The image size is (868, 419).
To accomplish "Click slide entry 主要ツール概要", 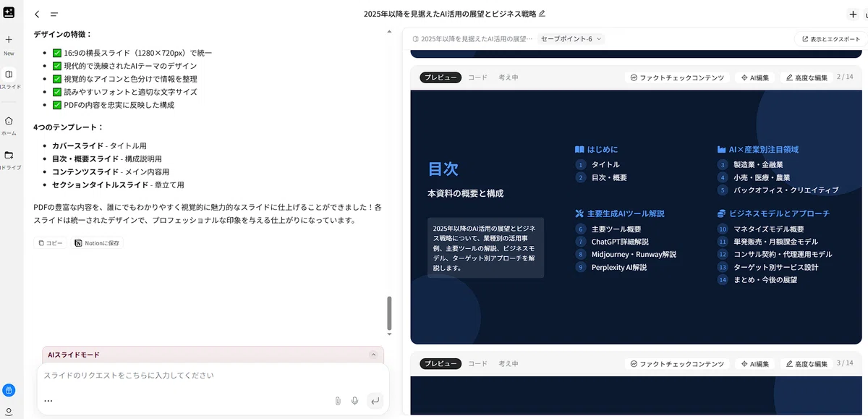I will (x=616, y=229).
